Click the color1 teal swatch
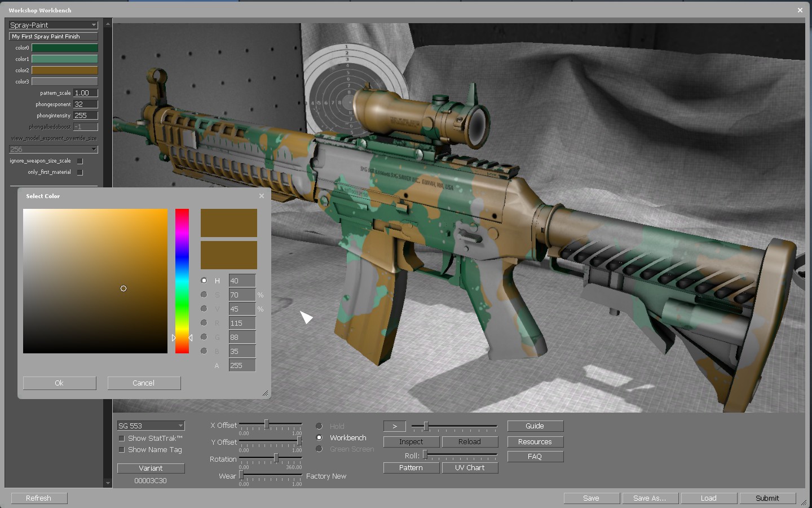The image size is (812, 508). [65, 59]
